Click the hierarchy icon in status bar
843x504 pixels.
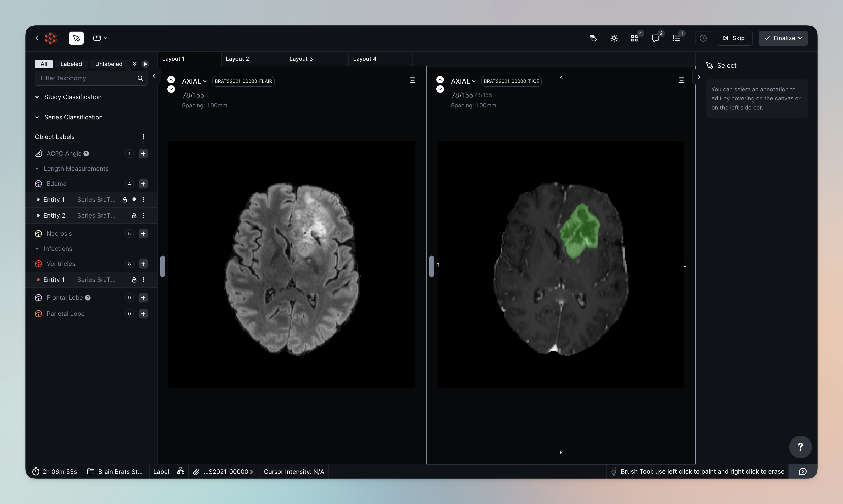pos(181,471)
